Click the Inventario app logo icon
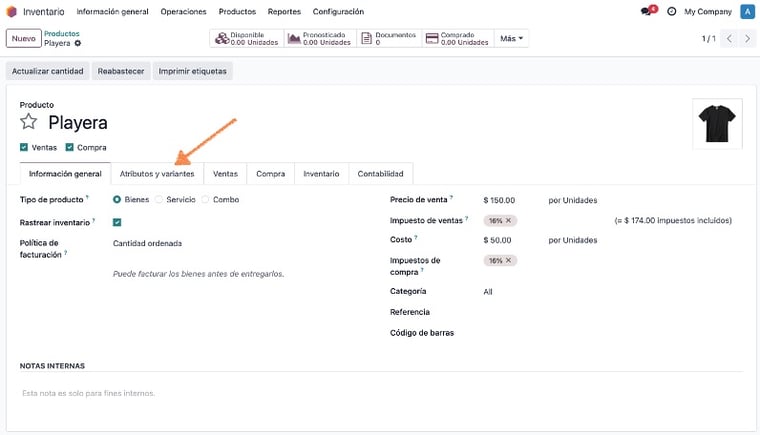 11,11
